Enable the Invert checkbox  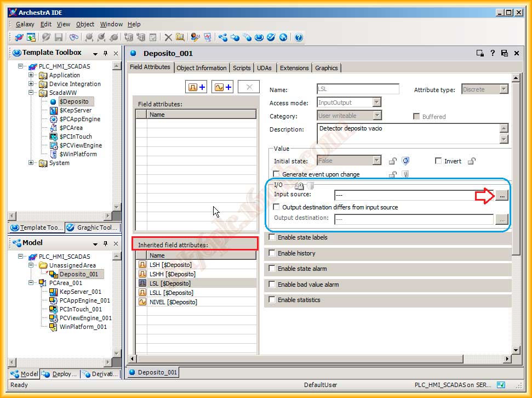438,161
